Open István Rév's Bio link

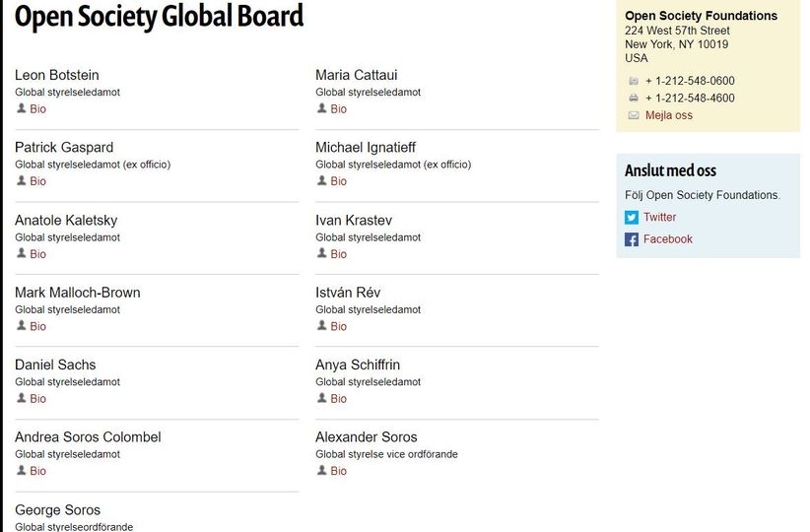pyautogui.click(x=339, y=326)
